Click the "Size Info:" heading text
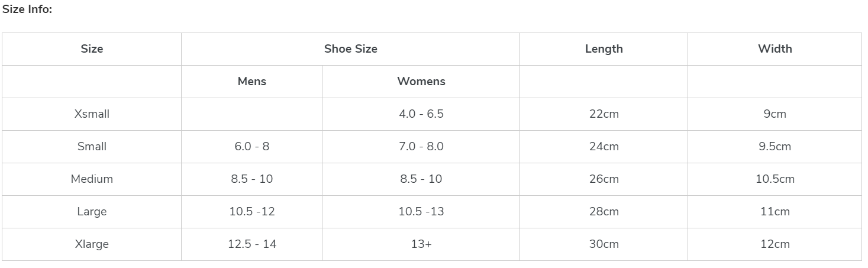868x268 pixels. tap(27, 10)
